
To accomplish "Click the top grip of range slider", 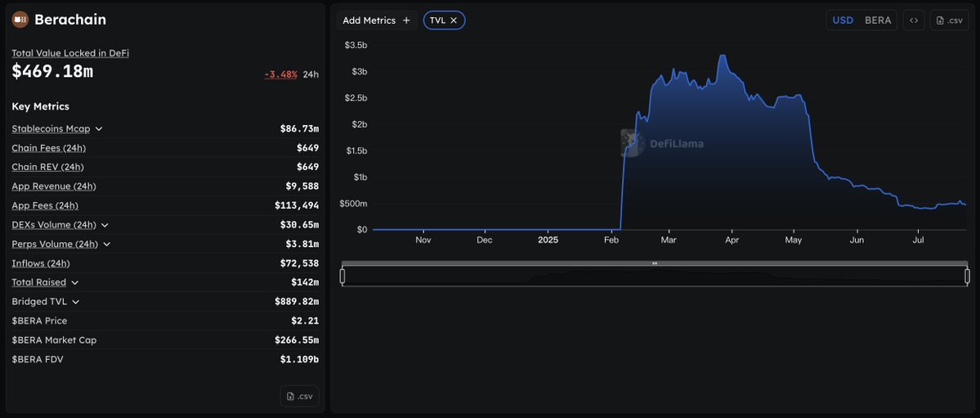I will [655, 263].
